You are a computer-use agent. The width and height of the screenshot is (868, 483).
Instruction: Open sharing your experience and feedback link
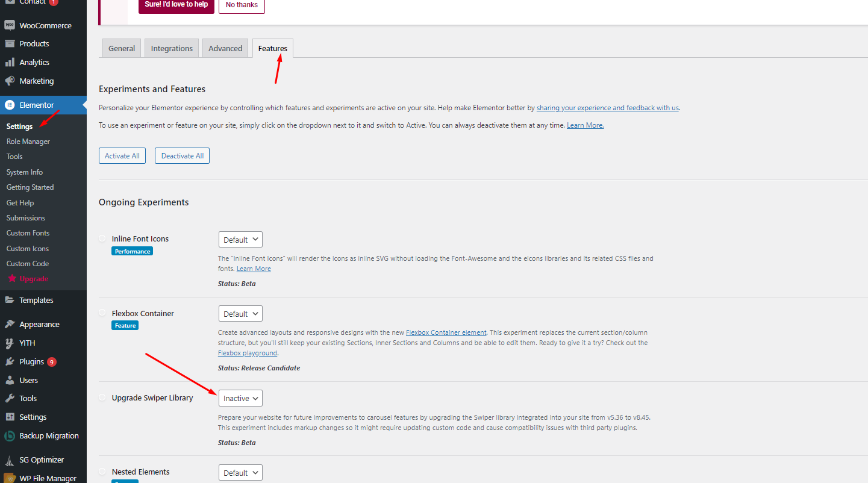(608, 108)
